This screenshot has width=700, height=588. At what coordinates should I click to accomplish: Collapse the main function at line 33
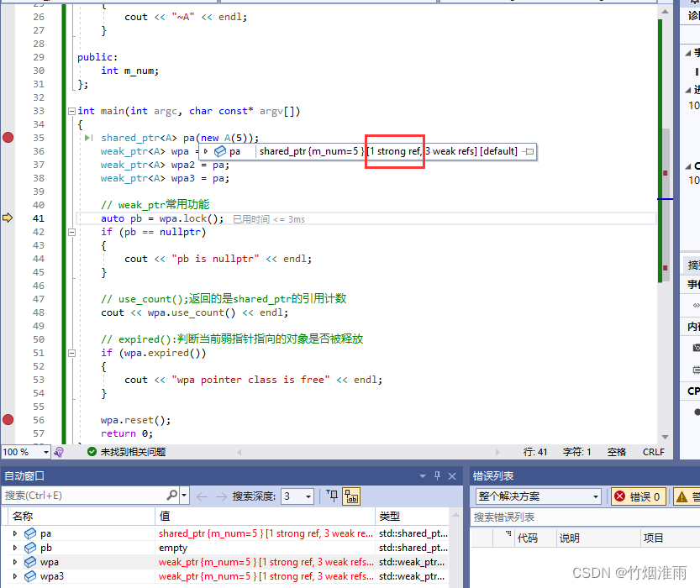point(71,111)
